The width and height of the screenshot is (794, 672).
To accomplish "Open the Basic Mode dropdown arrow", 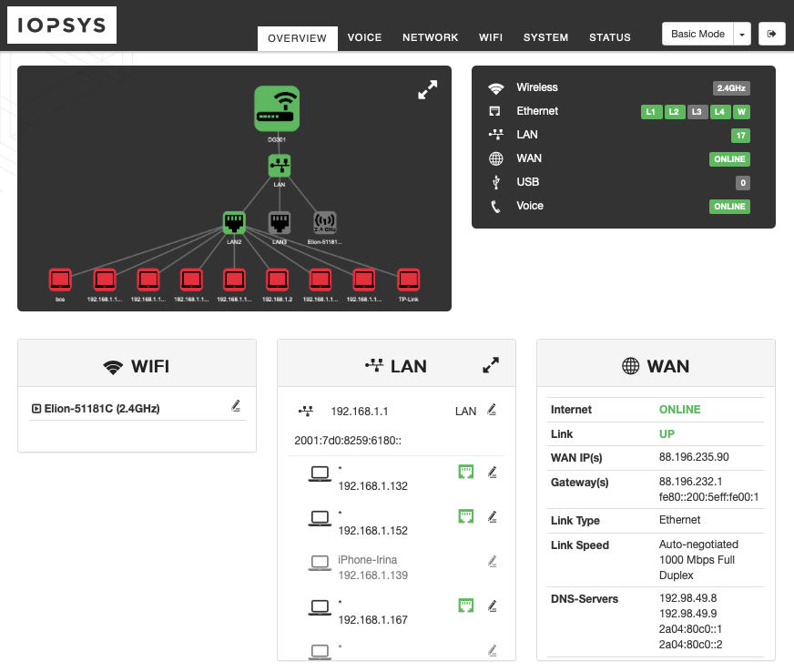I will pyautogui.click(x=742, y=35).
